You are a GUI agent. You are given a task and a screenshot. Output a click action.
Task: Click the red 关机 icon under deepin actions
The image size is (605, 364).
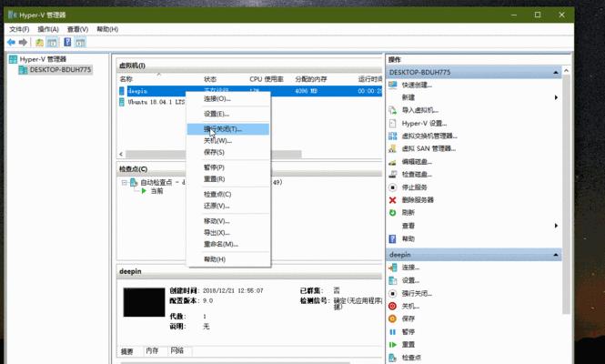click(x=393, y=306)
